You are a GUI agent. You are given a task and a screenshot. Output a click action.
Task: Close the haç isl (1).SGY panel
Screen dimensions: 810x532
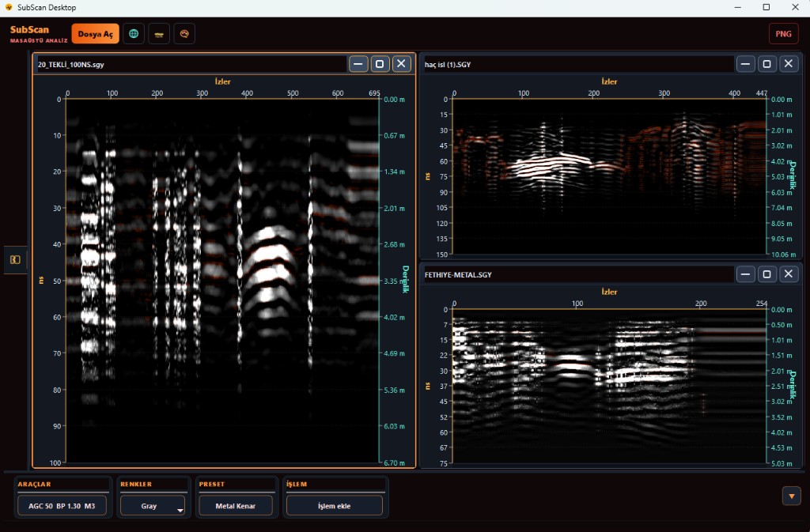(789, 64)
